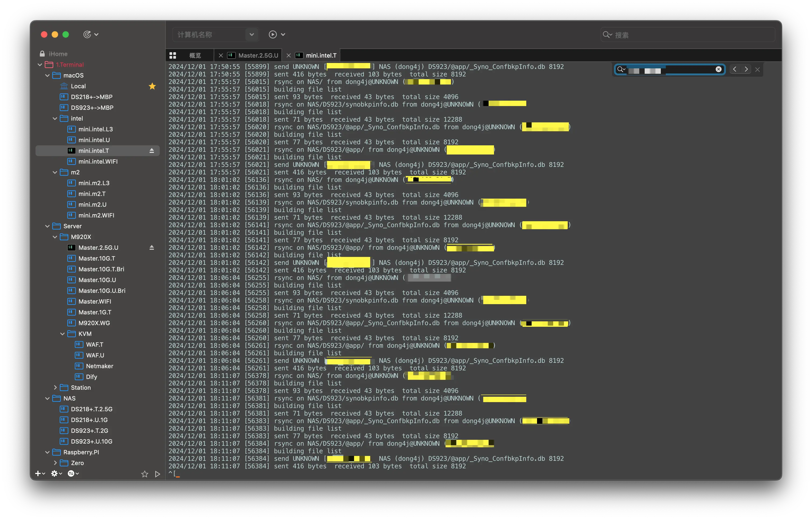The image size is (812, 520).
Task: Open the DS923+.U.10G session in sidebar
Action: 91,441
